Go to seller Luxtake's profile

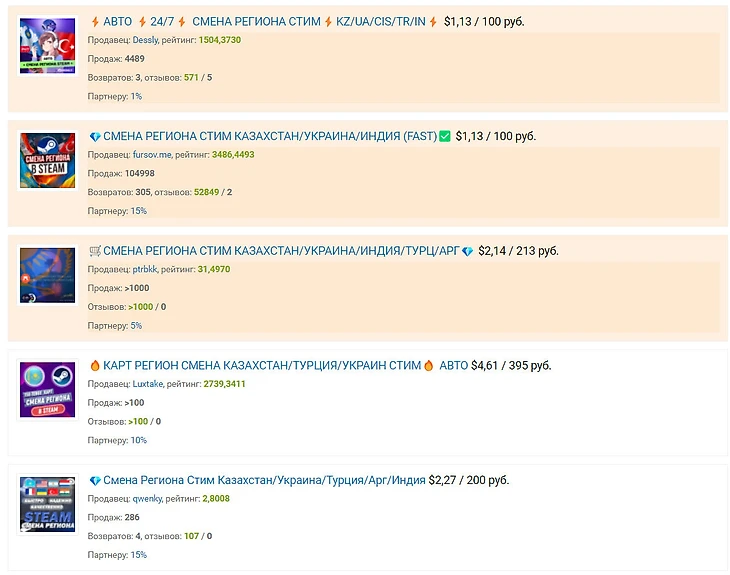click(149, 384)
